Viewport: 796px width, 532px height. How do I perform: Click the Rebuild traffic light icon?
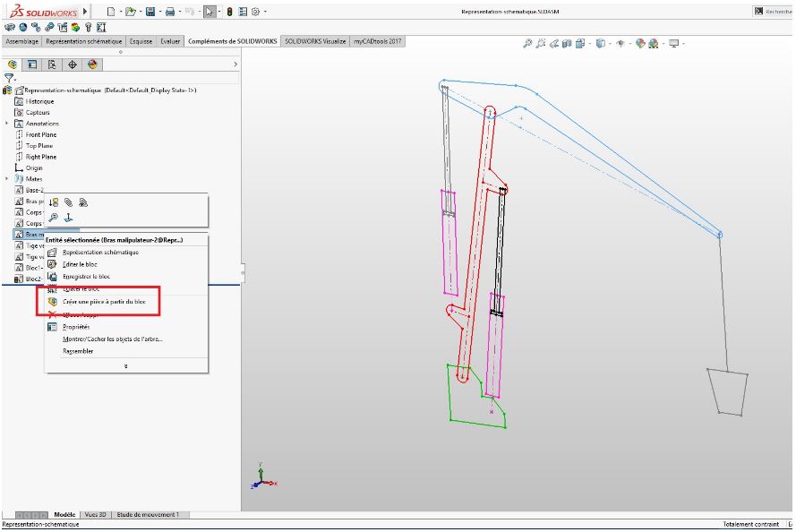229,11
